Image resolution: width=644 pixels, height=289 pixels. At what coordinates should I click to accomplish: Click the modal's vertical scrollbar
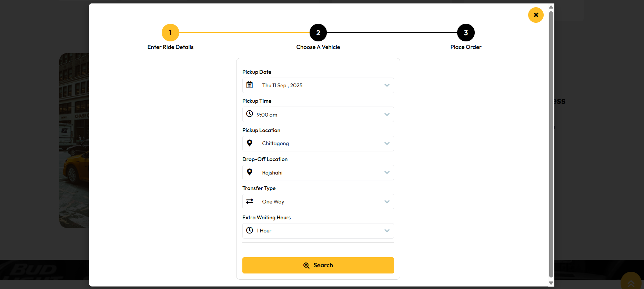[551, 138]
